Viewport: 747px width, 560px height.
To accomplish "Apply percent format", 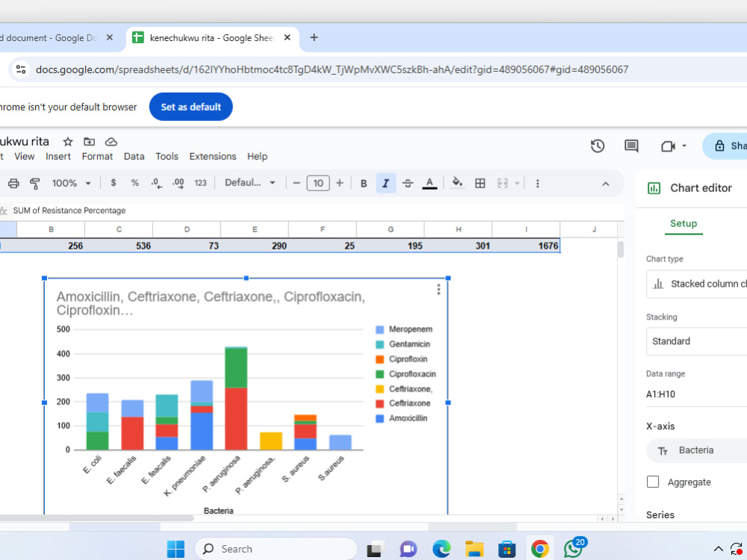I will [x=134, y=183].
